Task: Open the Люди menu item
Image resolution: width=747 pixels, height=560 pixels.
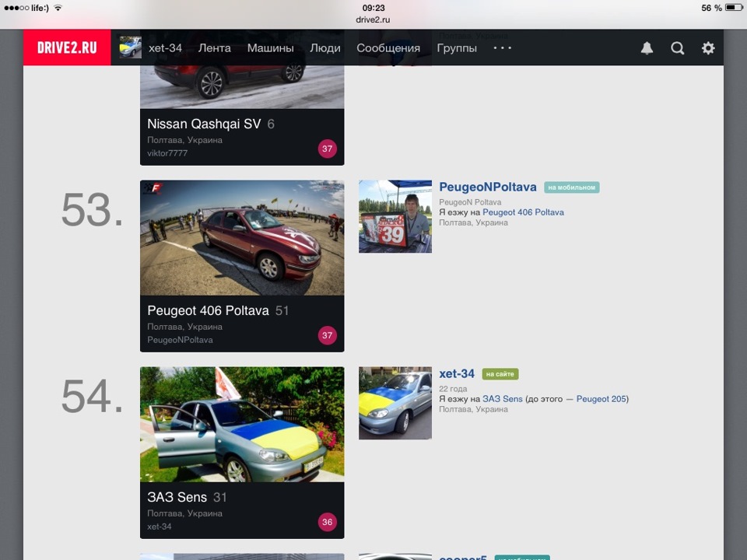Action: (x=325, y=48)
